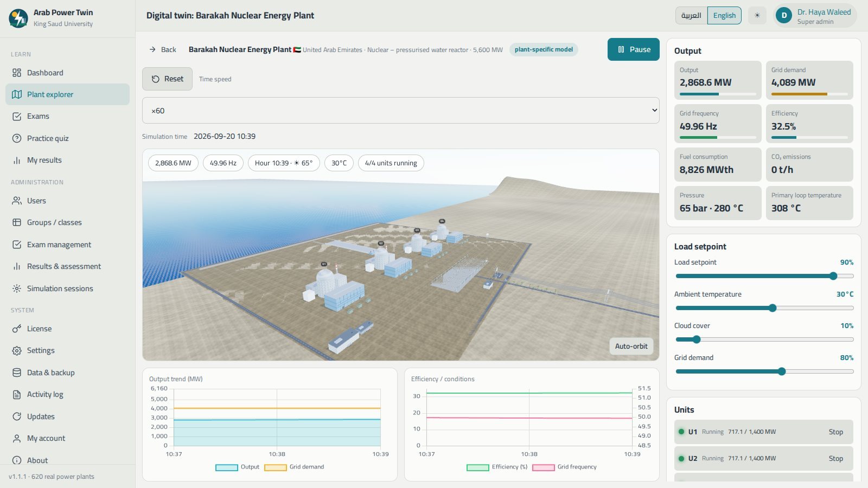Click the Back arrow icon
This screenshot has width=868, height=488.
point(152,49)
